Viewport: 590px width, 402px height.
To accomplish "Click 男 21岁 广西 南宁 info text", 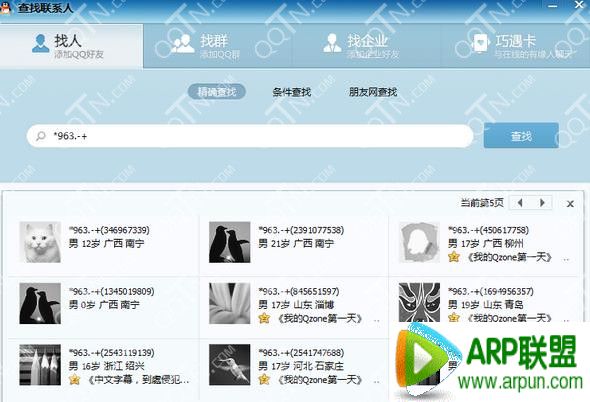I will (x=296, y=244).
